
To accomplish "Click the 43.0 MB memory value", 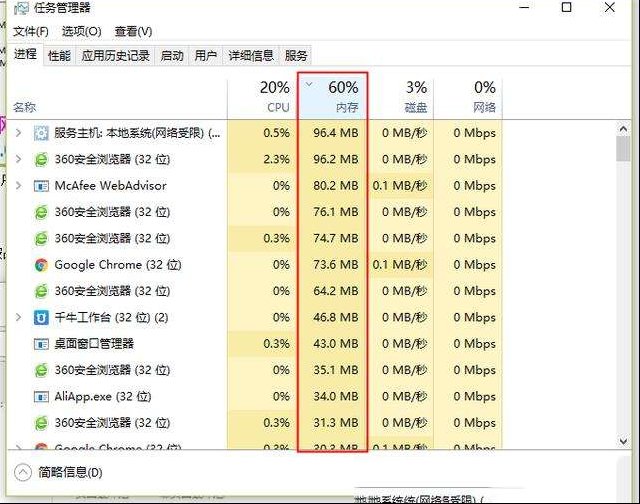I will point(336,344).
